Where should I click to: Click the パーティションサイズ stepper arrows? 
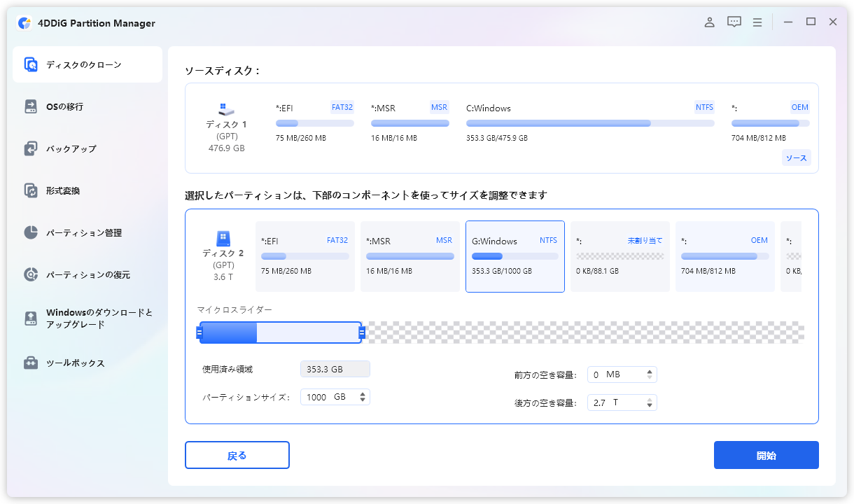point(363,397)
